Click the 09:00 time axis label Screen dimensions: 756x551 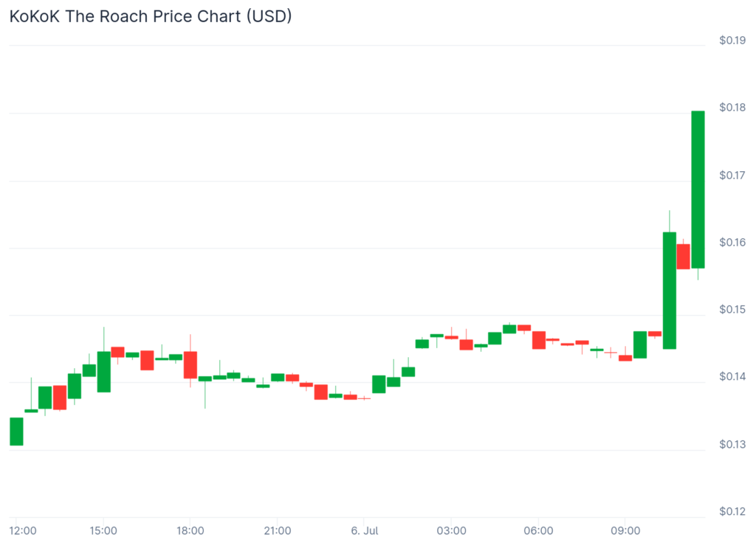click(x=625, y=531)
